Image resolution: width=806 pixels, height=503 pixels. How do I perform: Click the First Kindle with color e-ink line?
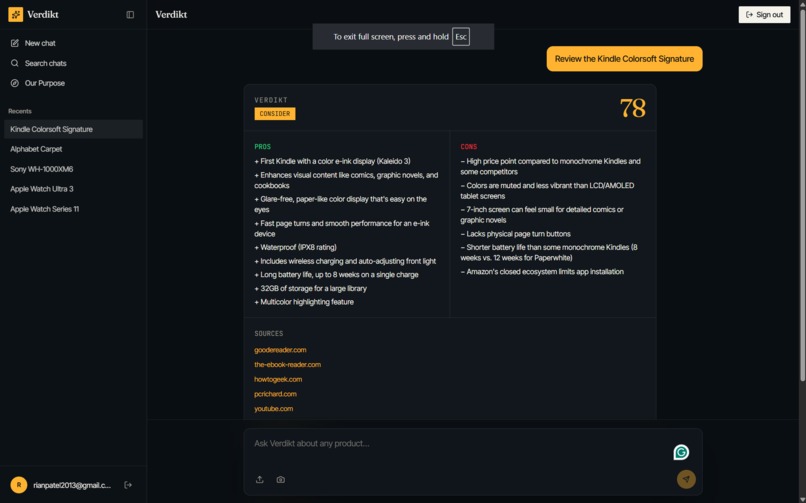click(332, 161)
